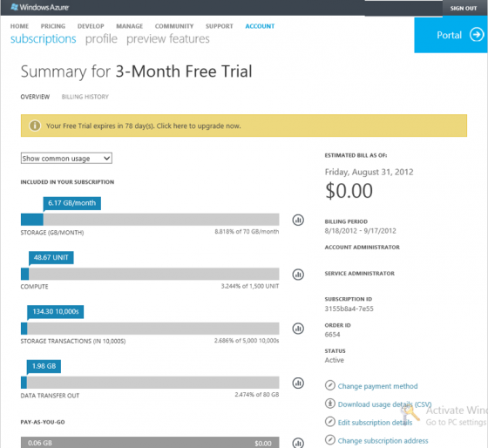This screenshot has height=448, width=488.
Task: Click Download usage details (CSV) link
Action: click(x=384, y=404)
